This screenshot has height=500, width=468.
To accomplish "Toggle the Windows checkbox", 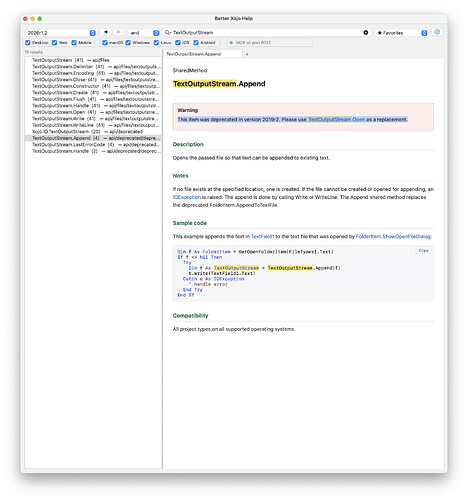I will [128, 43].
